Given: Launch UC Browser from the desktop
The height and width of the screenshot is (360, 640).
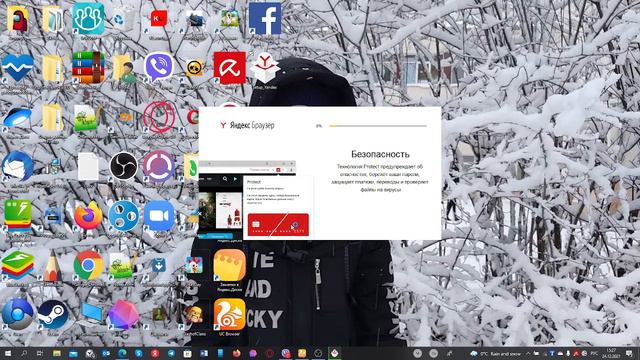Looking at the screenshot, I should 230,315.
